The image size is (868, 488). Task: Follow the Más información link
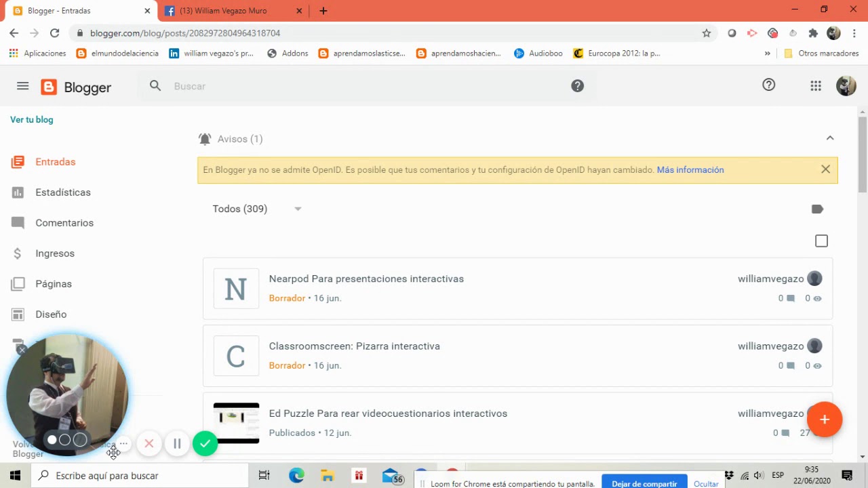pos(690,169)
